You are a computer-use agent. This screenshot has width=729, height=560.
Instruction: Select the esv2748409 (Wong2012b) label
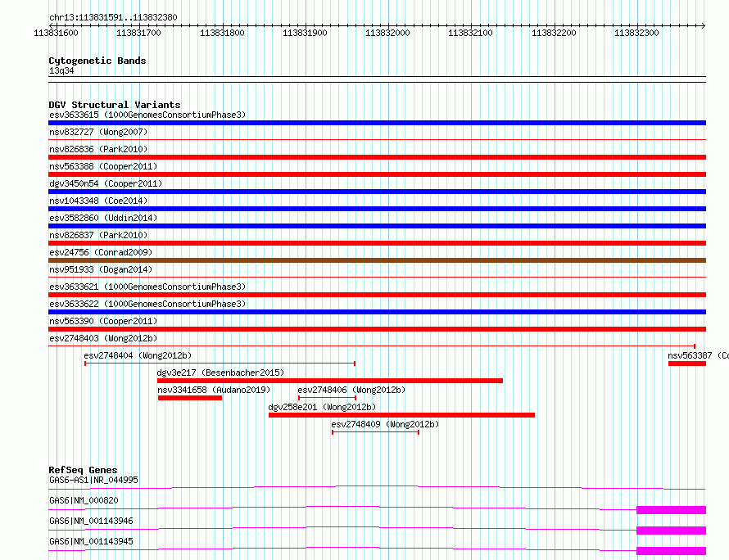(x=385, y=424)
